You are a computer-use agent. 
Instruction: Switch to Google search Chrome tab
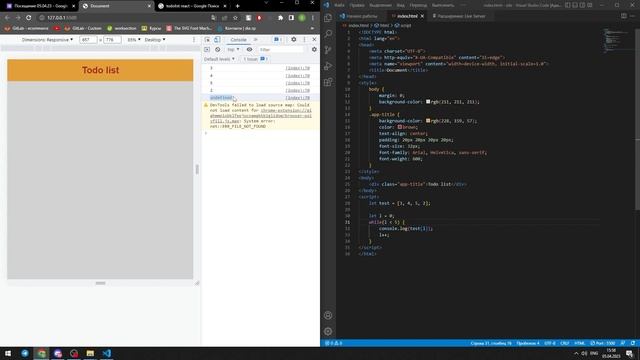pyautogui.click(x=193, y=6)
